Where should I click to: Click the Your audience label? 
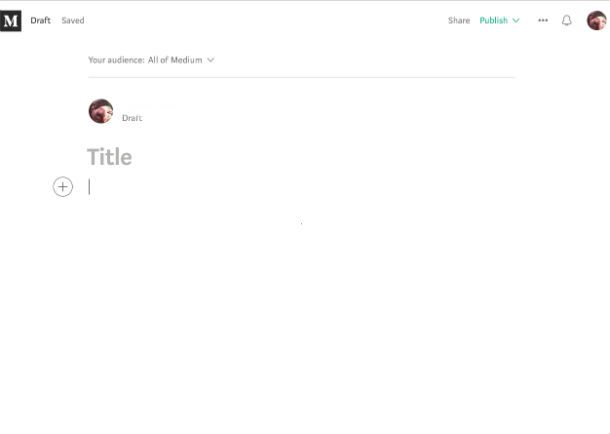coord(116,60)
